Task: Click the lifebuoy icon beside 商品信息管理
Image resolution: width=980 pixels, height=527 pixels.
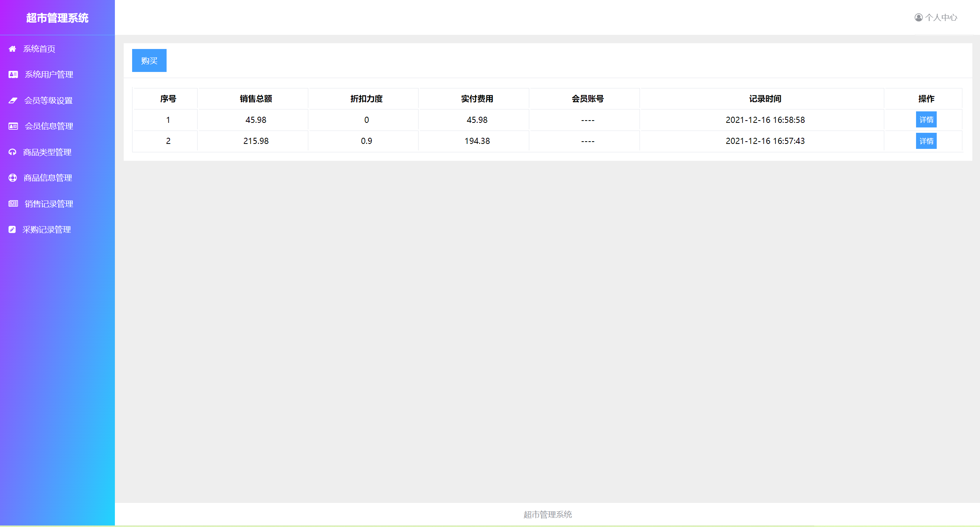Action: (13, 178)
